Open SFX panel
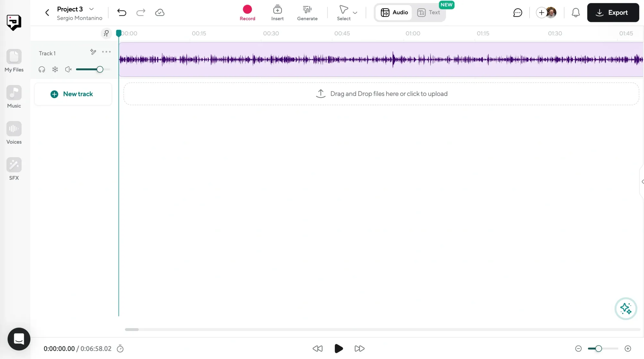The width and height of the screenshot is (644, 359). tap(14, 169)
